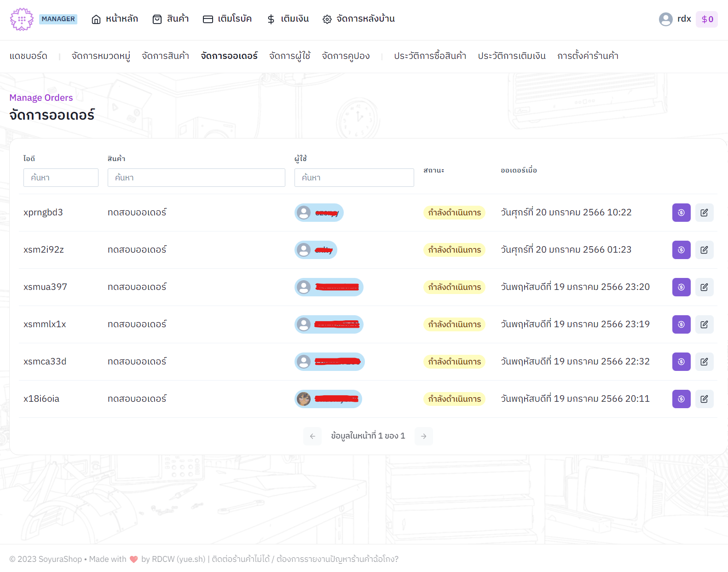Focus the สินค้า search field
728x572 pixels.
pyautogui.click(x=196, y=178)
